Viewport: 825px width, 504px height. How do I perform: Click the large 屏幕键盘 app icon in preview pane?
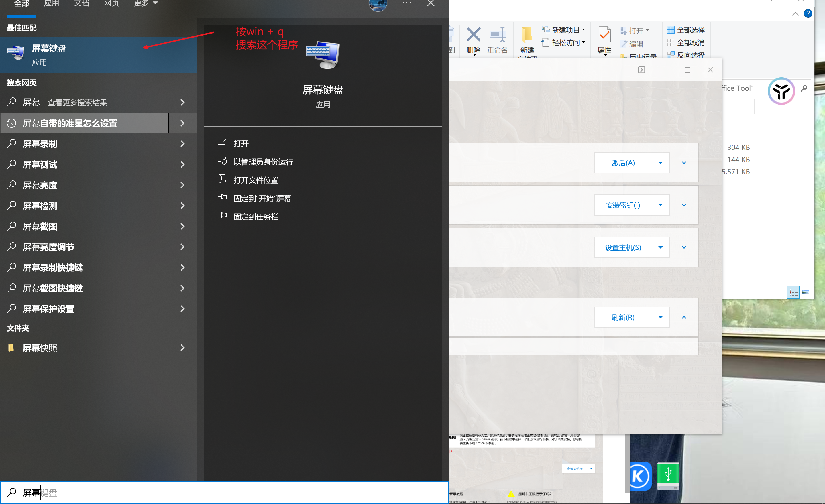[323, 55]
